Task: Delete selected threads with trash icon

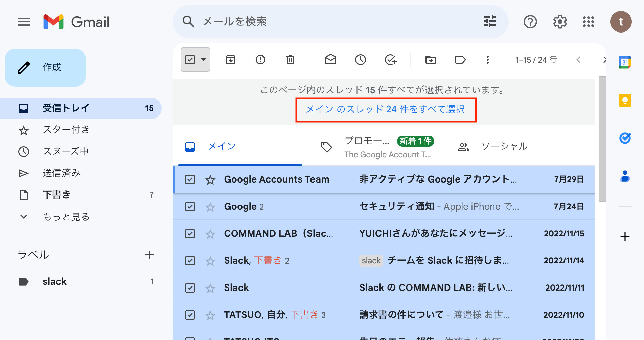Action: coord(290,60)
